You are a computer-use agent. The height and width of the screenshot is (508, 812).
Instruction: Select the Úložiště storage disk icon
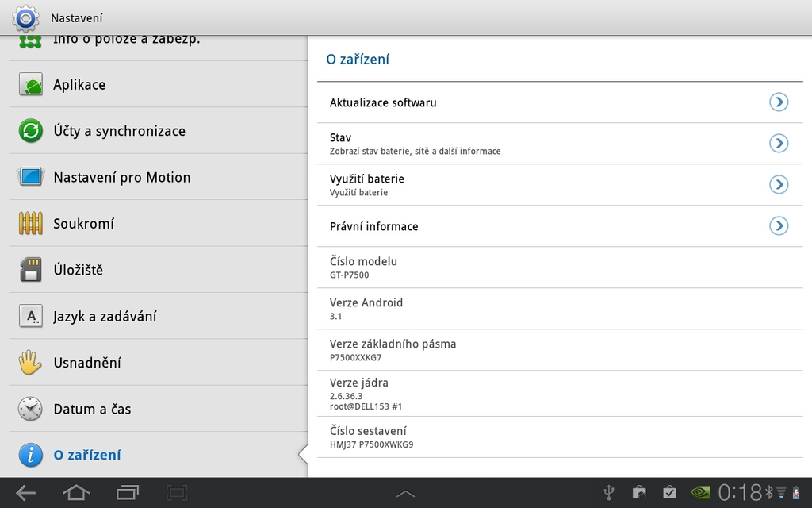pos(30,269)
